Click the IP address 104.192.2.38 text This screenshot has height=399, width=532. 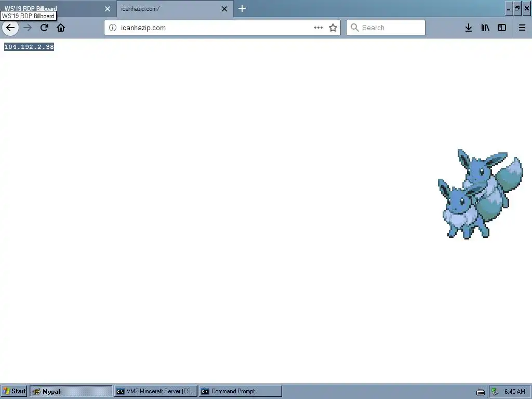tap(29, 47)
